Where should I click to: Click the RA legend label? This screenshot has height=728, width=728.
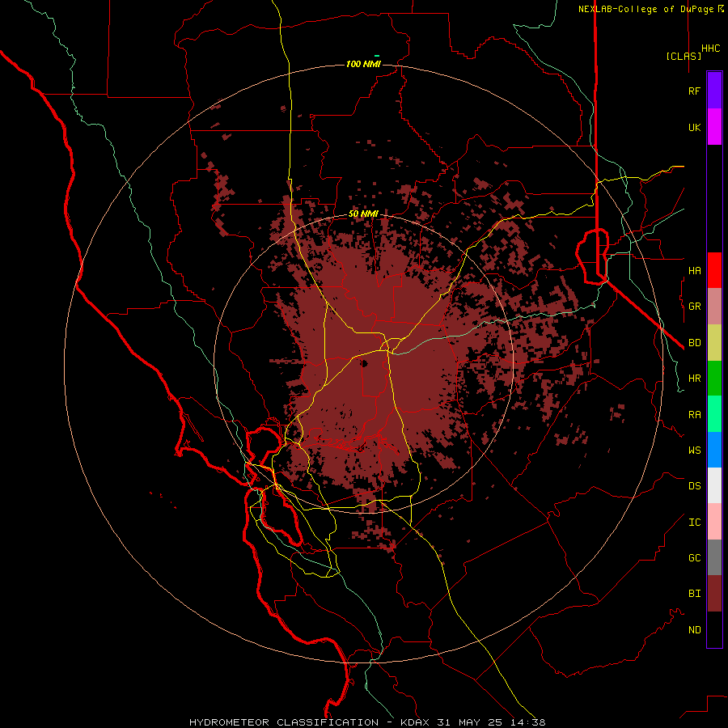click(x=694, y=415)
